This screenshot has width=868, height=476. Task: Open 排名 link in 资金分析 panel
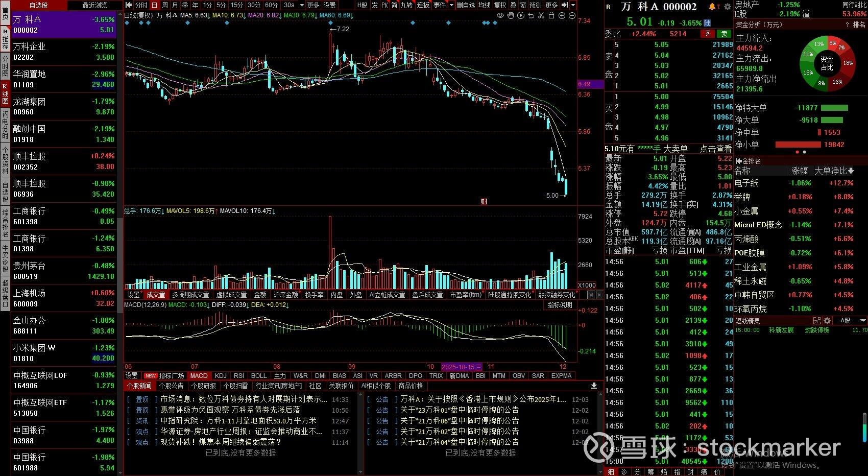(x=859, y=25)
